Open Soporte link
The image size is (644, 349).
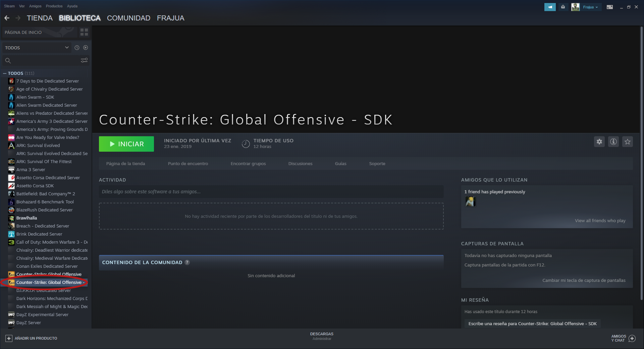(x=377, y=164)
